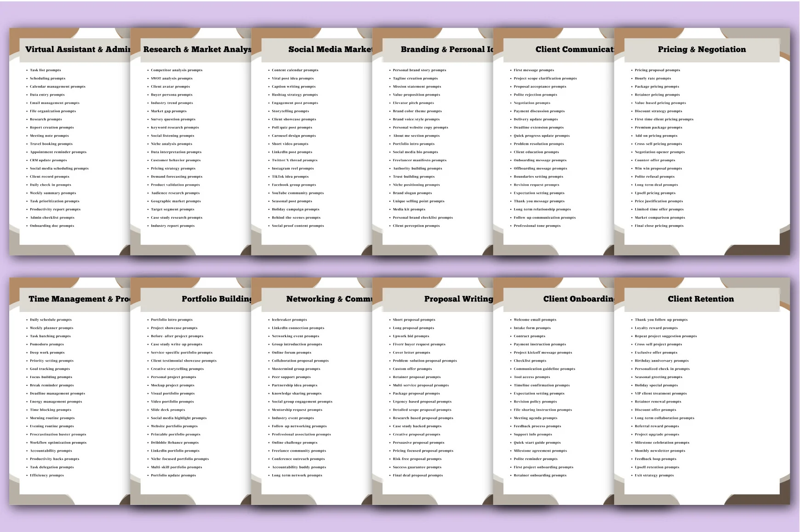800x532 pixels.
Task: Select "Welcome email prompts" item
Action: [x=535, y=320]
